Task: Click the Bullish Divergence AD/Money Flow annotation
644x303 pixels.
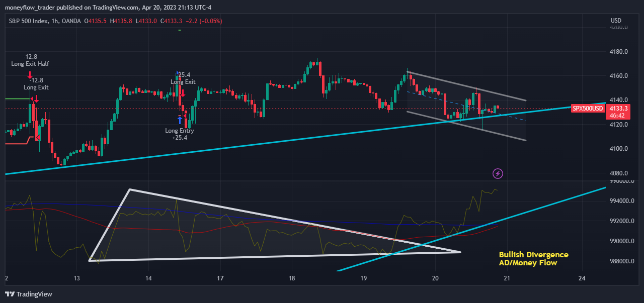Action: point(533,258)
